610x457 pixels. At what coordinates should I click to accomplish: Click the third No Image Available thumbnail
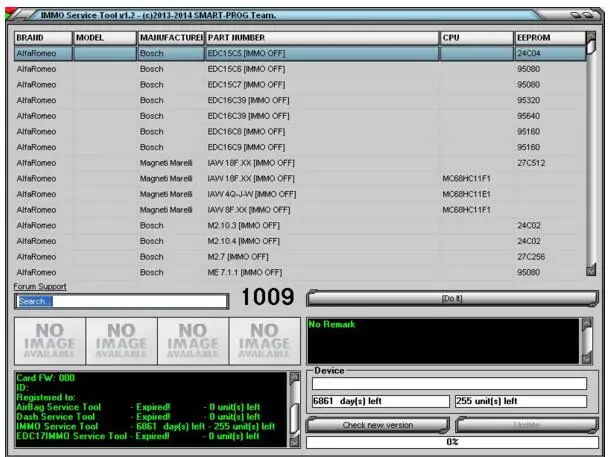[x=193, y=341]
